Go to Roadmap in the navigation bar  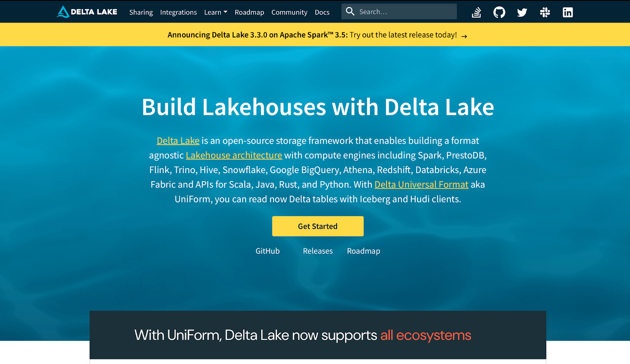[x=249, y=12]
